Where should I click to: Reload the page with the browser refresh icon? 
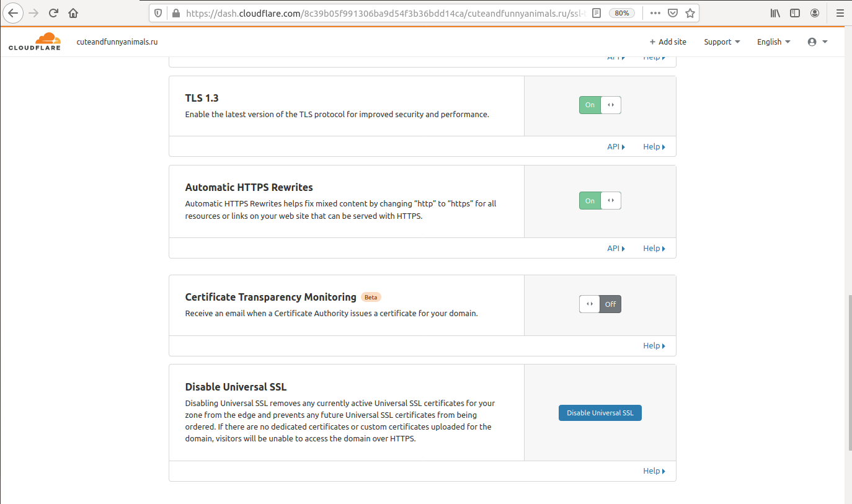pos(53,13)
